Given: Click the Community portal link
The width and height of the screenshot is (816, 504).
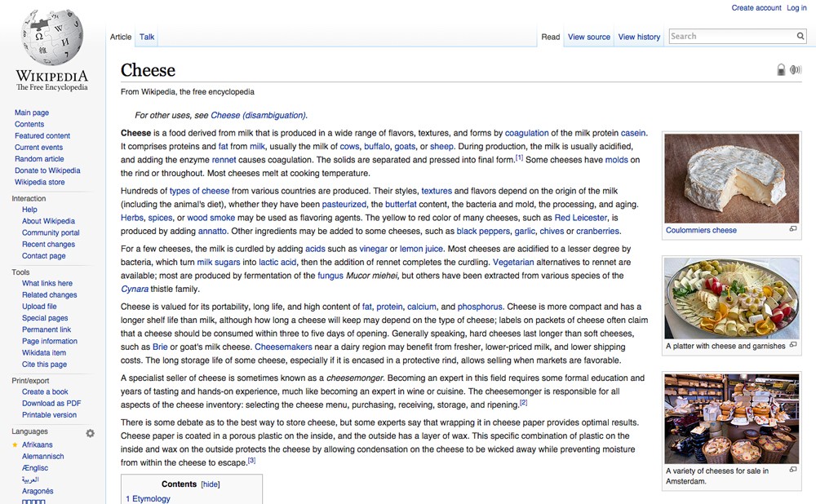Looking at the screenshot, I should coord(51,232).
